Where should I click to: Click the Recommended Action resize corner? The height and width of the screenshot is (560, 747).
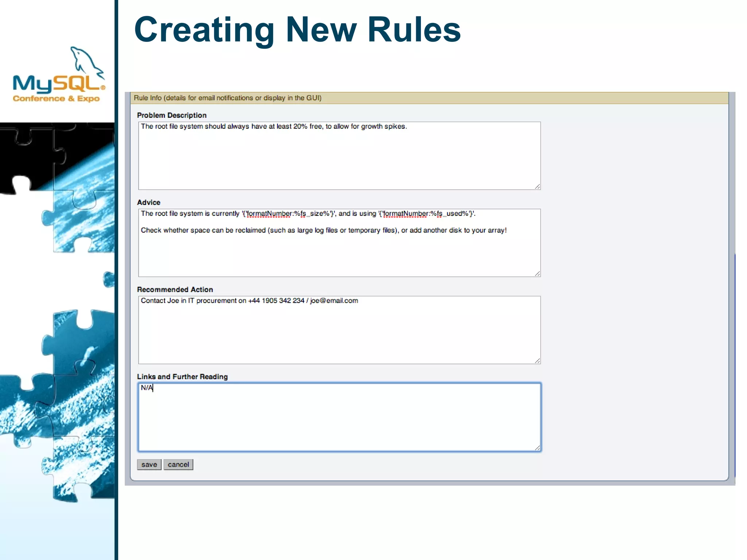537,361
